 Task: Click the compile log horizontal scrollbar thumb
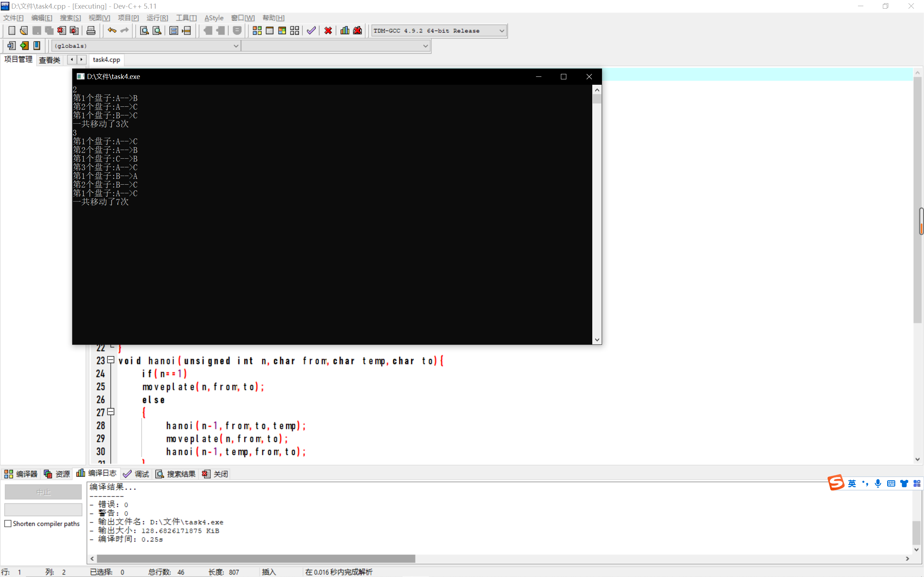(256, 559)
